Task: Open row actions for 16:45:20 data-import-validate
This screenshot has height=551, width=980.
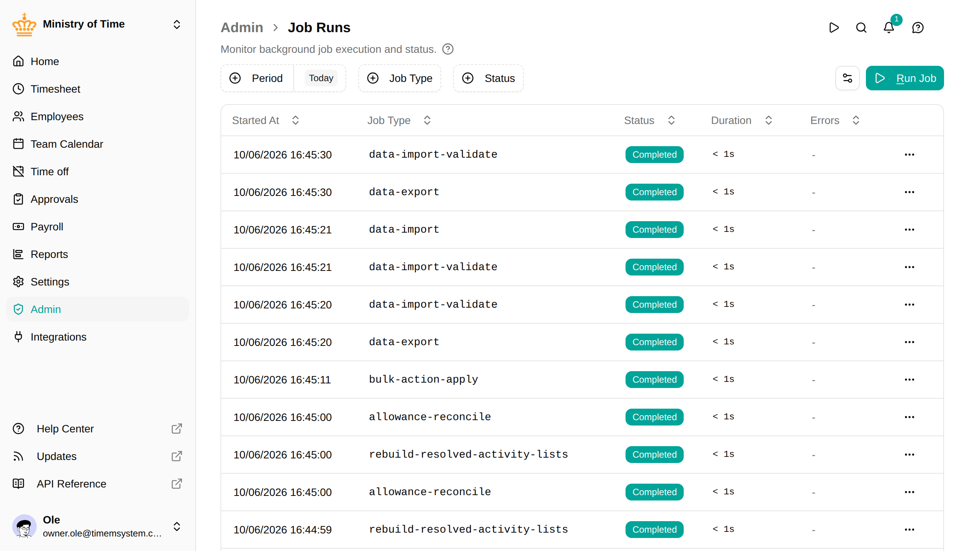Action: (x=910, y=305)
